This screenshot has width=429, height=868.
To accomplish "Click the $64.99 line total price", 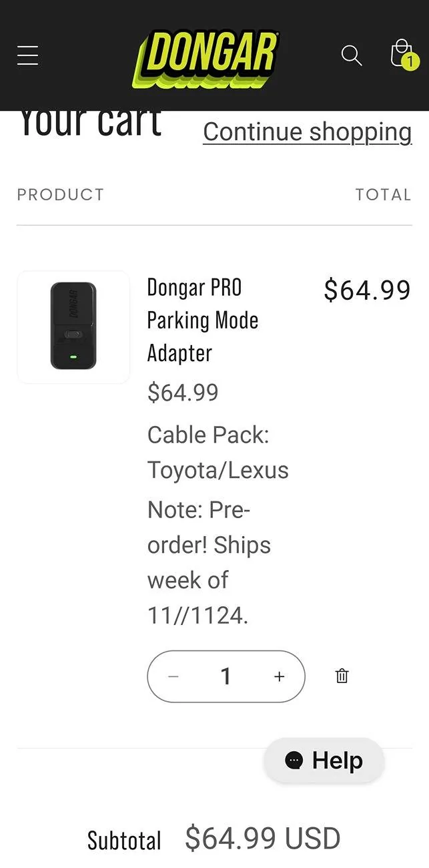I will tap(367, 290).
